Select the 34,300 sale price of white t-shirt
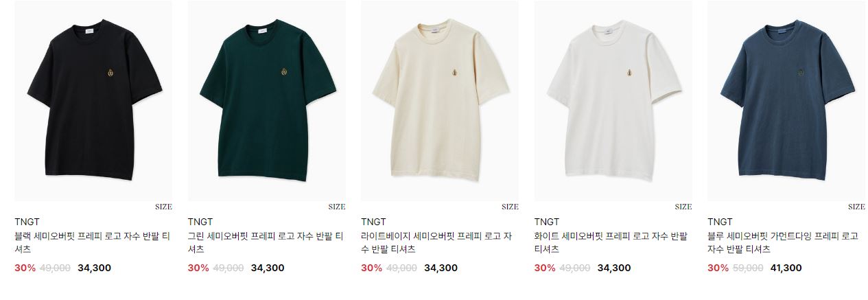The height and width of the screenshot is (300, 868). [614, 268]
